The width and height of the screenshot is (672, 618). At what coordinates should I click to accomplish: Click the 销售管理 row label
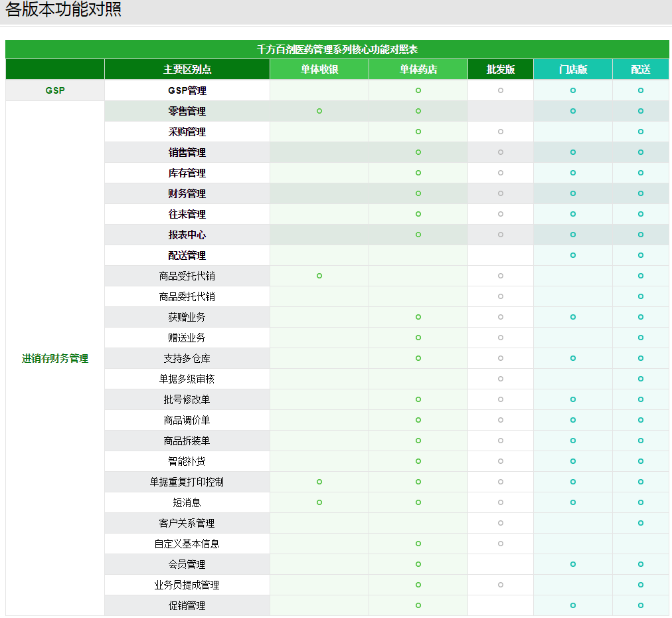click(187, 152)
